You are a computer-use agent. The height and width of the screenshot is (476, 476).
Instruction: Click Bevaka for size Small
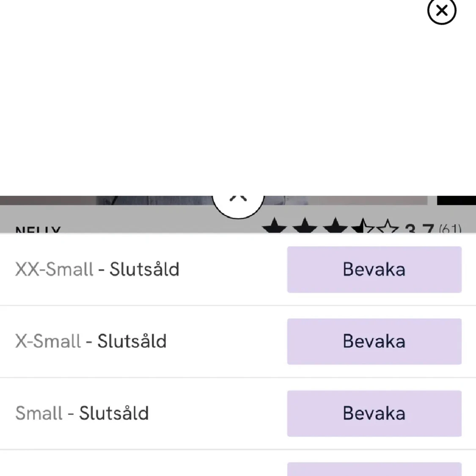click(374, 413)
